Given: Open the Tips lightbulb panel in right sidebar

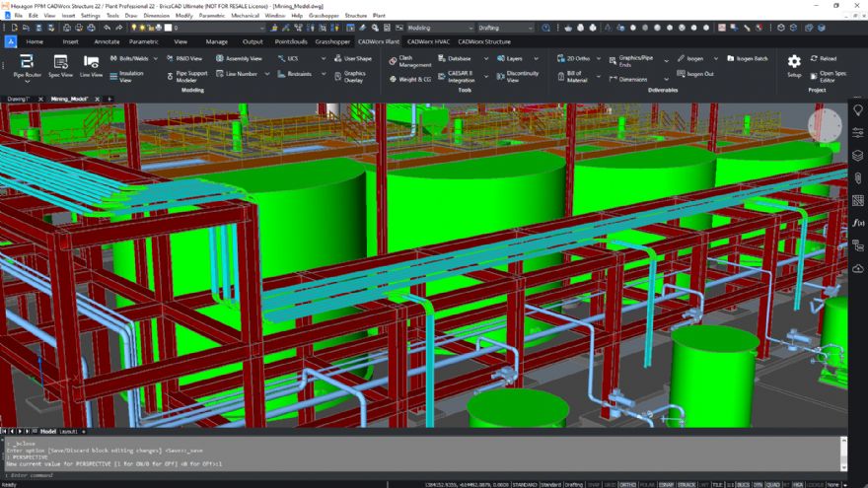Looking at the screenshot, I should (x=857, y=110).
